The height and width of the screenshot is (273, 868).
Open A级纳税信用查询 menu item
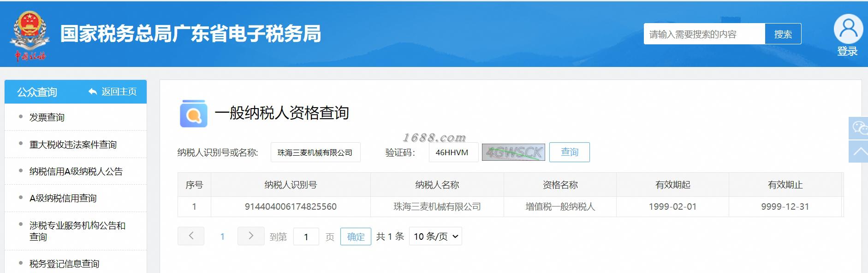pyautogui.click(x=63, y=198)
